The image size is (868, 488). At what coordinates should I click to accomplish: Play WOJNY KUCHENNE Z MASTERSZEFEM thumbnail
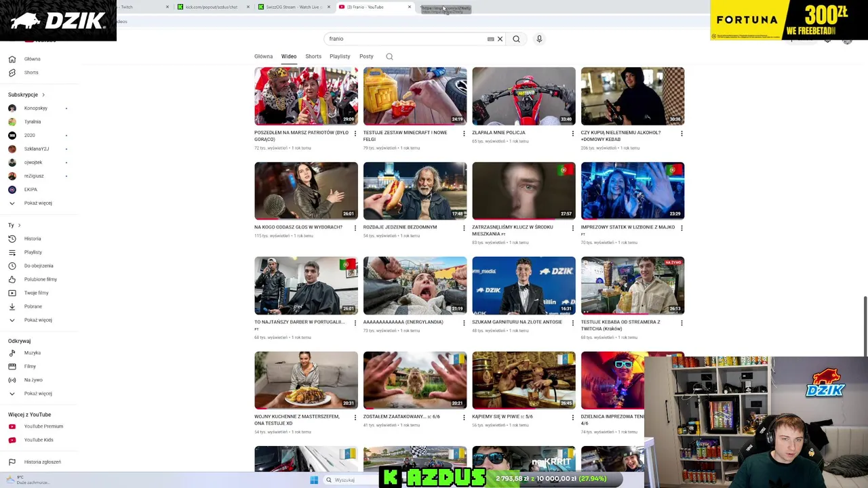click(306, 380)
